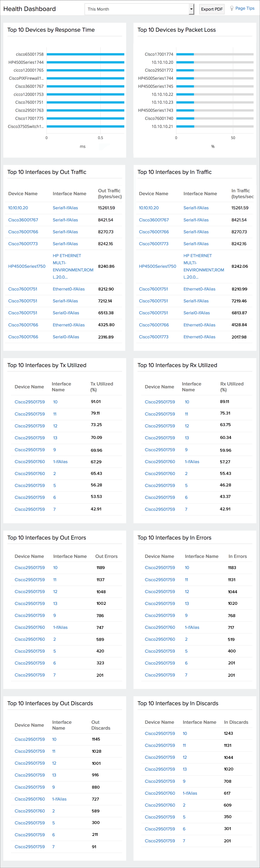
Task: Open 1-ifAlias interface in Tx Utilized table
Action: 60,462
